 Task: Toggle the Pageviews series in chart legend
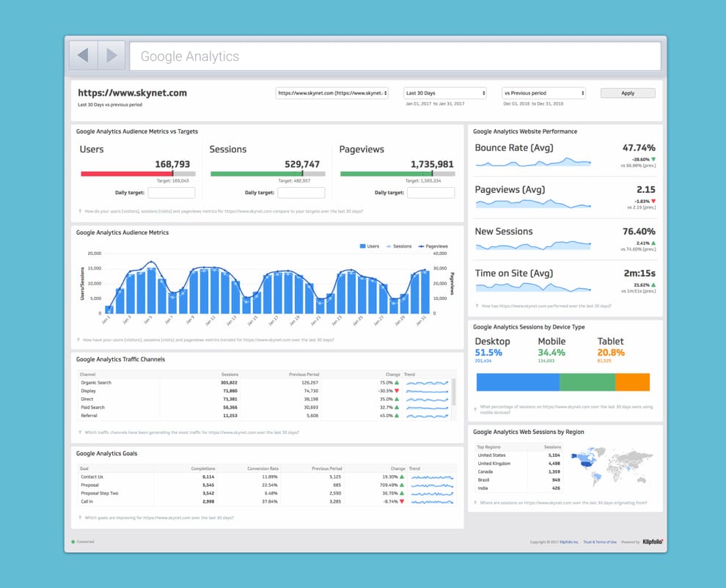click(433, 246)
